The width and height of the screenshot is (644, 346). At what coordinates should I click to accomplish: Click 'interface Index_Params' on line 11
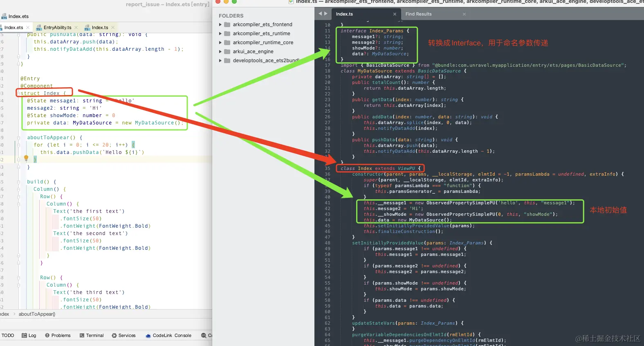pos(372,31)
